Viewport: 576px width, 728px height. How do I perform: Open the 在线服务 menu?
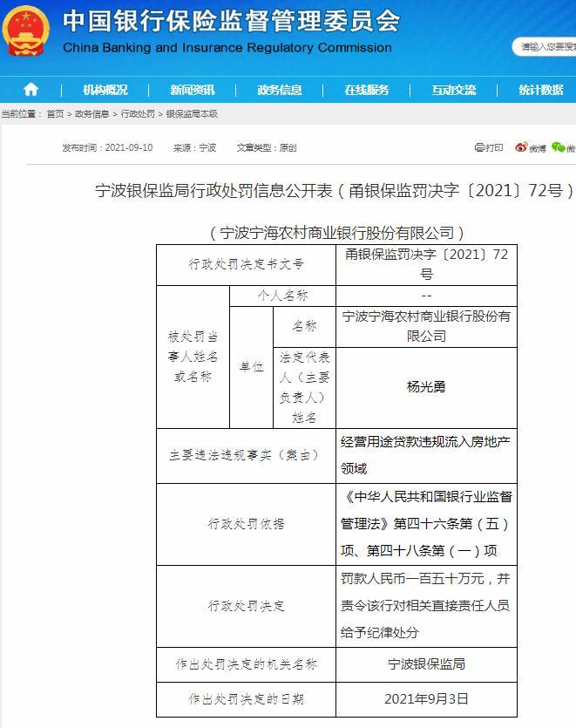pyautogui.click(x=367, y=90)
